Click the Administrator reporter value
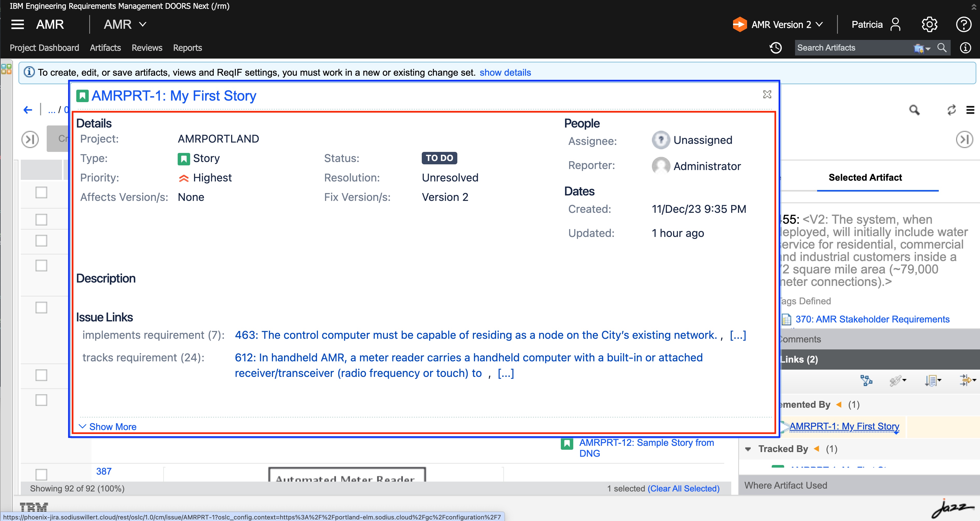Viewport: 980px width, 521px height. (707, 166)
